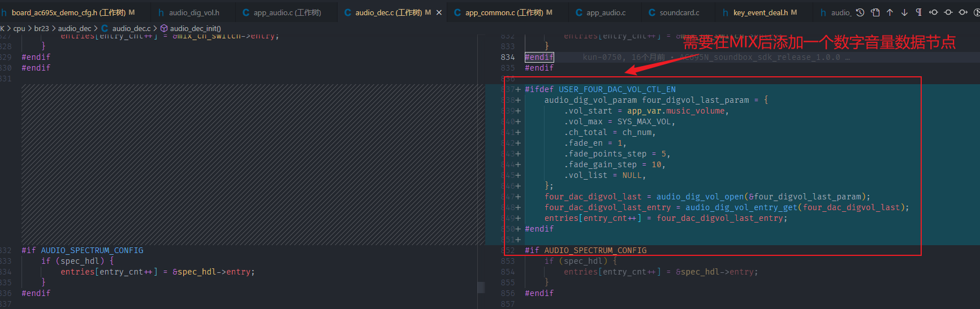
Task: Click the .fade_gain_step = 10 line
Action: tap(614, 164)
